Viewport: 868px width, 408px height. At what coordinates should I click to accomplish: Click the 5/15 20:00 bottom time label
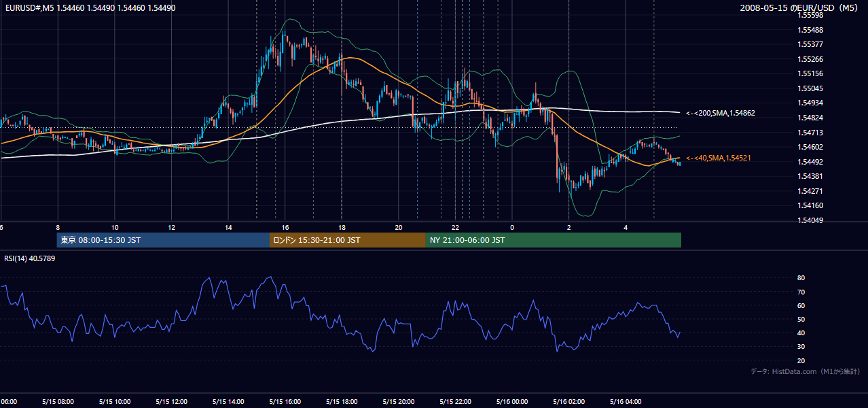(x=399, y=402)
